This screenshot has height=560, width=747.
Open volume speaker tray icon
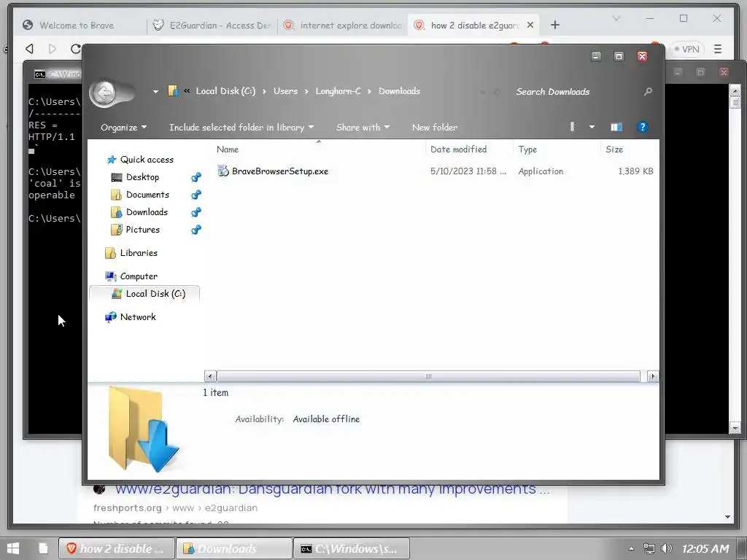click(667, 548)
